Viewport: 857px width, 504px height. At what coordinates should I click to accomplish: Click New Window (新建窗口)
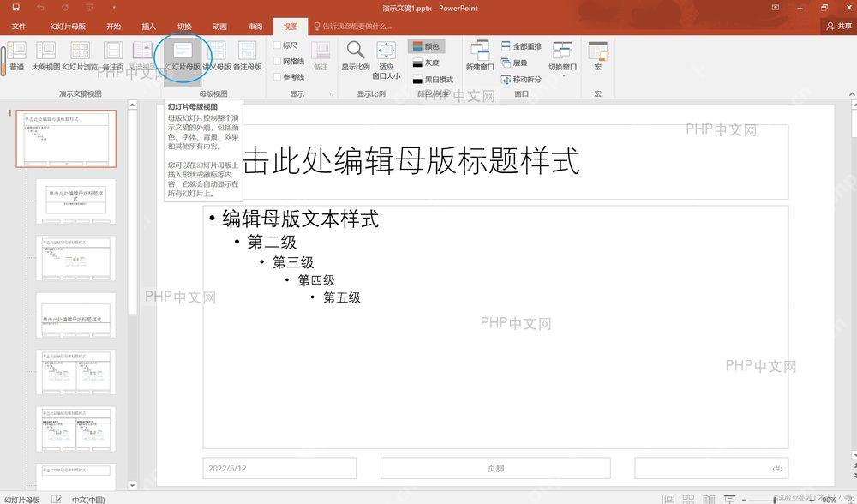[x=480, y=57]
